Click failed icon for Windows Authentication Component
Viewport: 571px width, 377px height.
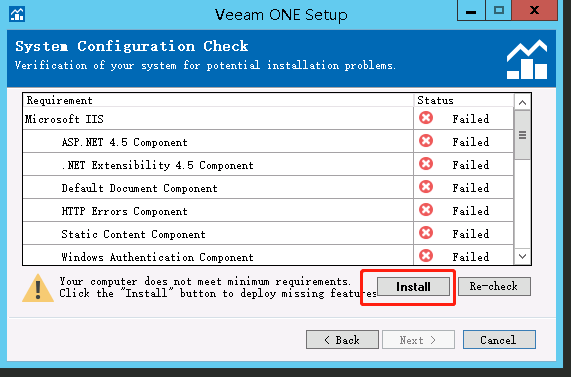click(426, 256)
